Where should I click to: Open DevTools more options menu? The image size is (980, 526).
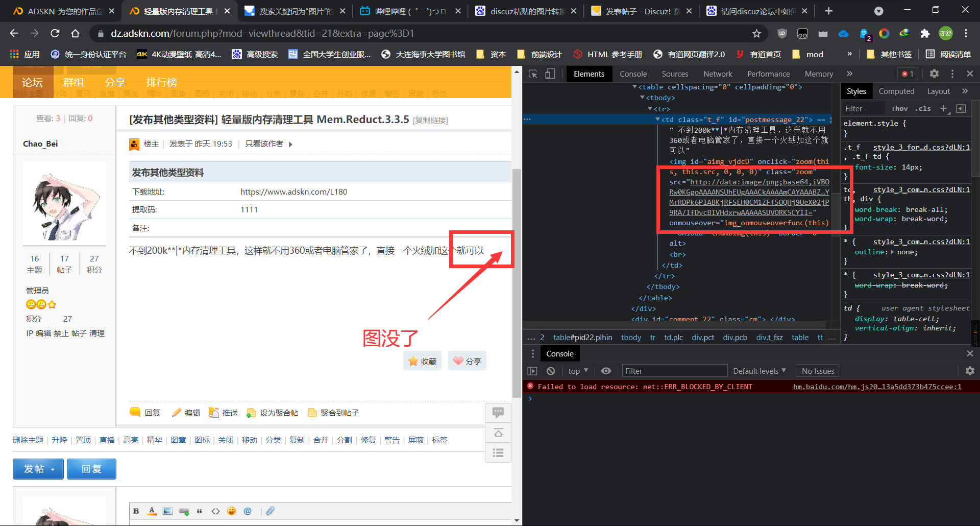coord(952,74)
